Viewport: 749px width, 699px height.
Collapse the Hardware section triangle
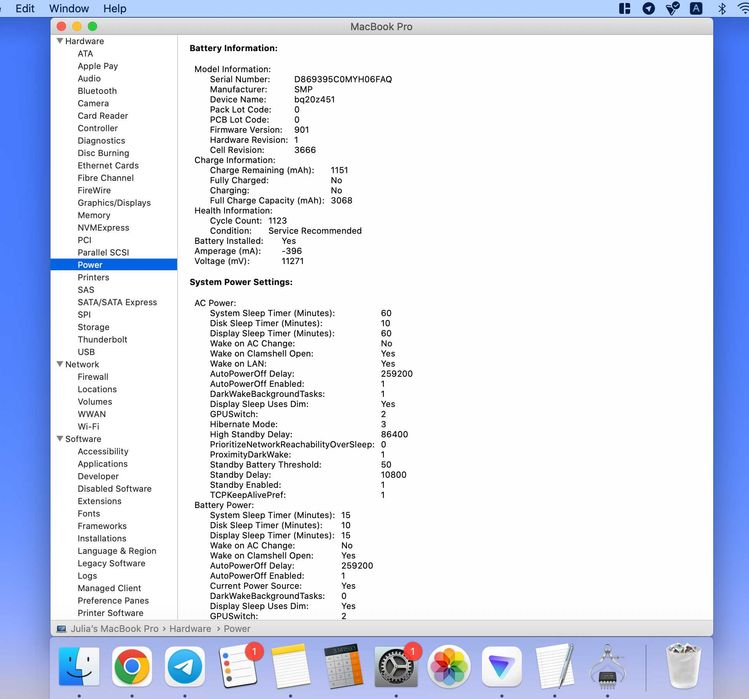click(60, 41)
